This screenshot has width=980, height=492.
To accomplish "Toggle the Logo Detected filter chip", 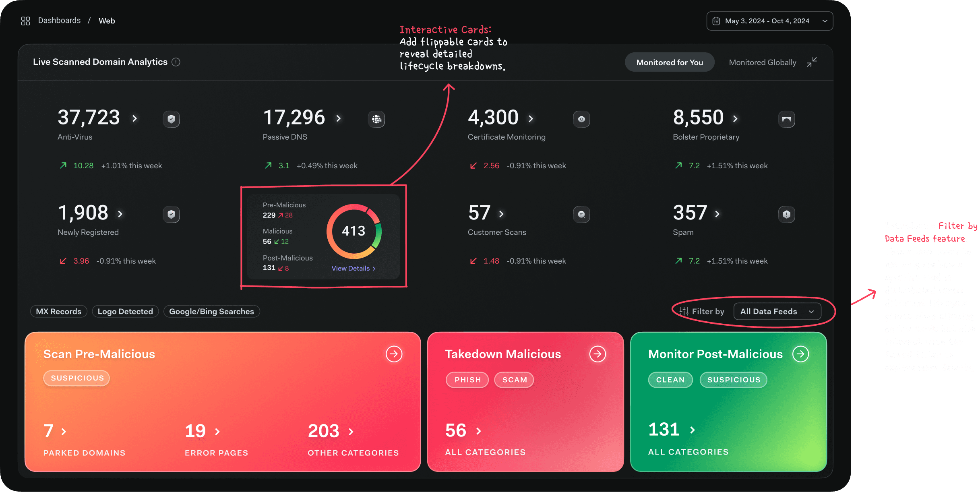I will pos(125,311).
